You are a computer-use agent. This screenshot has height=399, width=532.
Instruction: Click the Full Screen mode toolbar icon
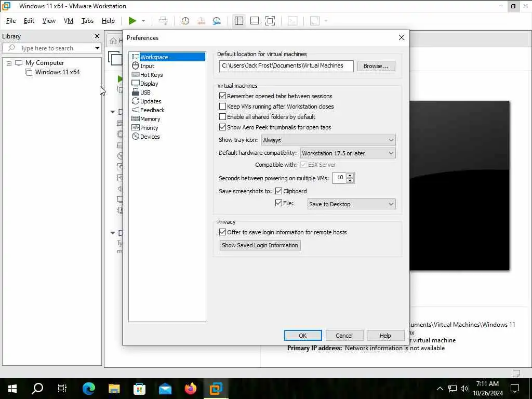point(270,21)
